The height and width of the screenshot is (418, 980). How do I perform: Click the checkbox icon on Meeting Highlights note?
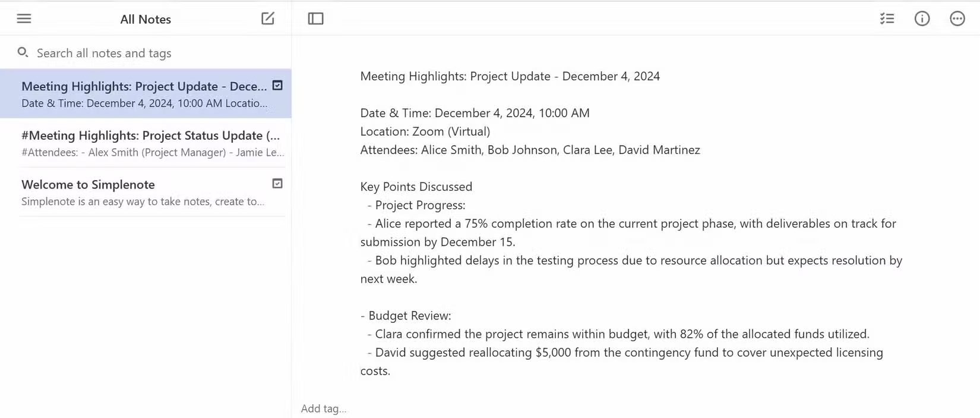click(x=277, y=86)
